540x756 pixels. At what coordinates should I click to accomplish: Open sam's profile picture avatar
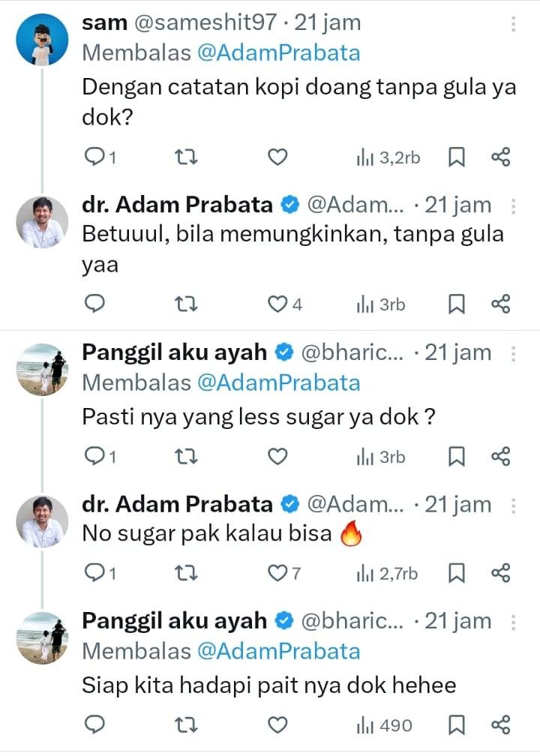pyautogui.click(x=42, y=39)
